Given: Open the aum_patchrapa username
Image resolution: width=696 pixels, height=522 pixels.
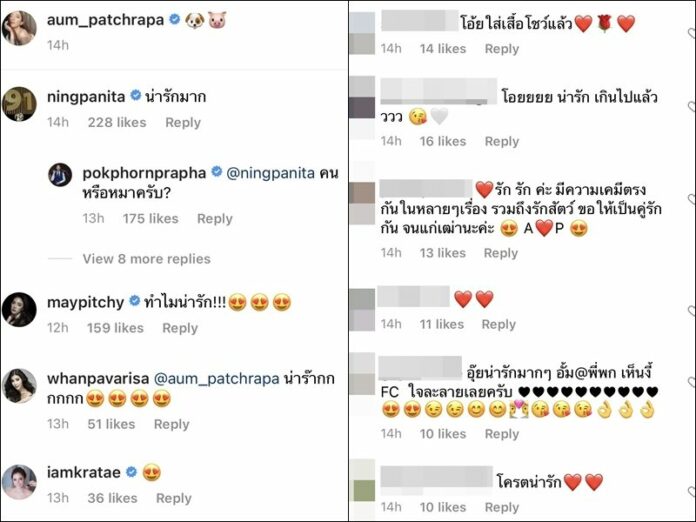Looking at the screenshot, I should (x=106, y=20).
